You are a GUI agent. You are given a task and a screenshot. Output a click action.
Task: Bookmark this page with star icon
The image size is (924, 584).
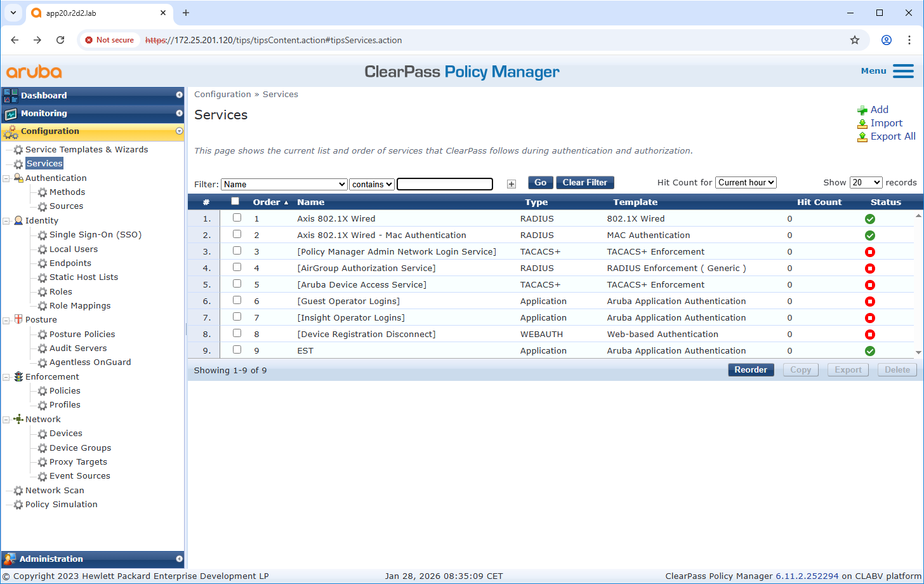(855, 40)
